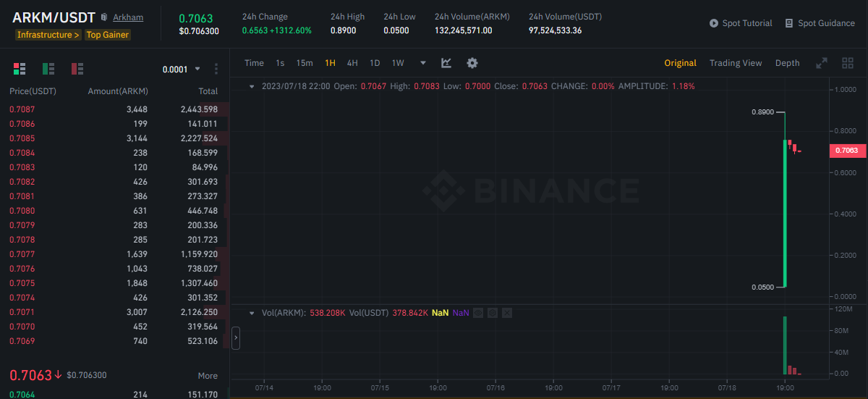868x399 pixels.
Task: Open the Top Gainer tag
Action: tap(108, 35)
